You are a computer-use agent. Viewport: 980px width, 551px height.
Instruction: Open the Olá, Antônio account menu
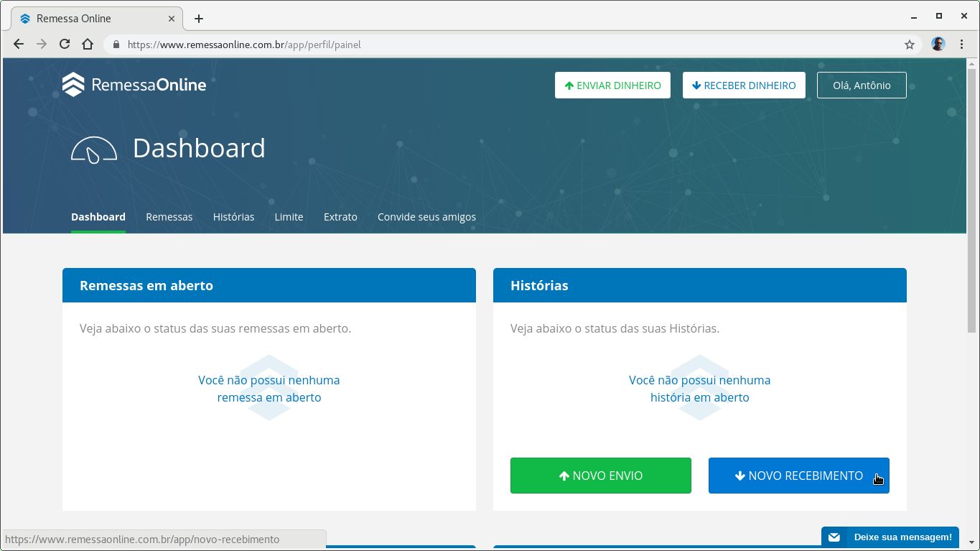point(862,85)
